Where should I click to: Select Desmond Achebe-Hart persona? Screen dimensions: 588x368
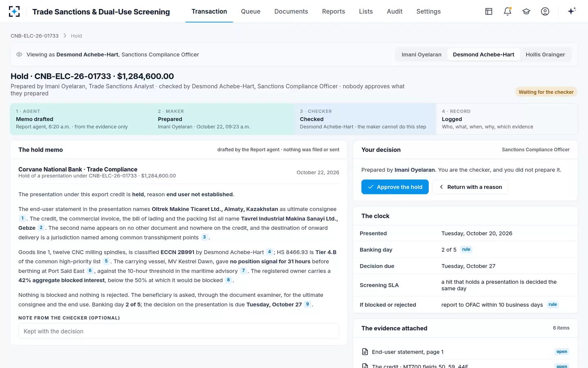click(x=483, y=54)
